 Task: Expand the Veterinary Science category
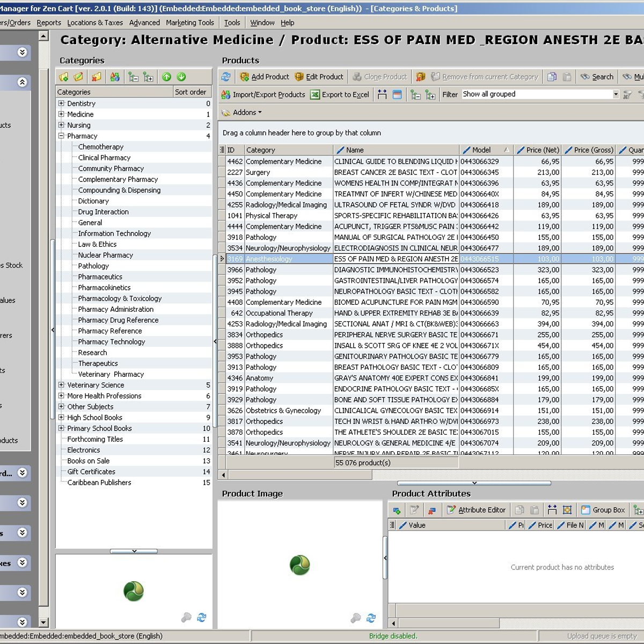click(x=61, y=385)
